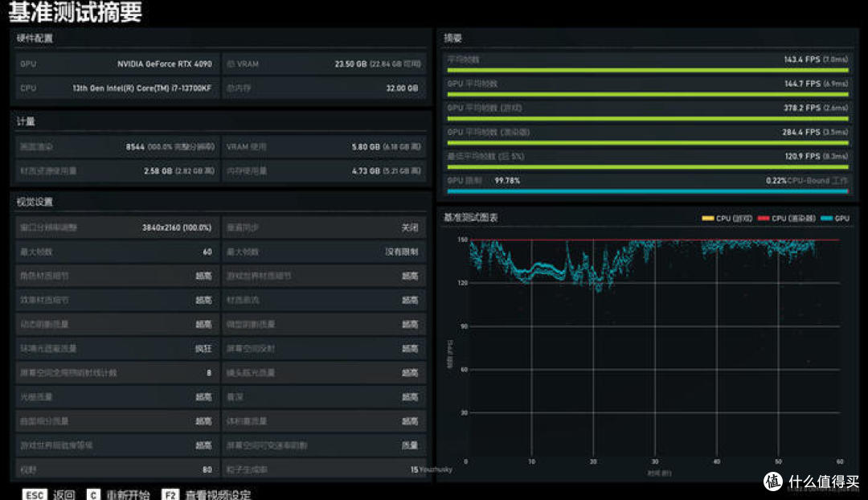
Task: Click the 120.9 FPS reading
Action: pyautogui.click(x=802, y=156)
